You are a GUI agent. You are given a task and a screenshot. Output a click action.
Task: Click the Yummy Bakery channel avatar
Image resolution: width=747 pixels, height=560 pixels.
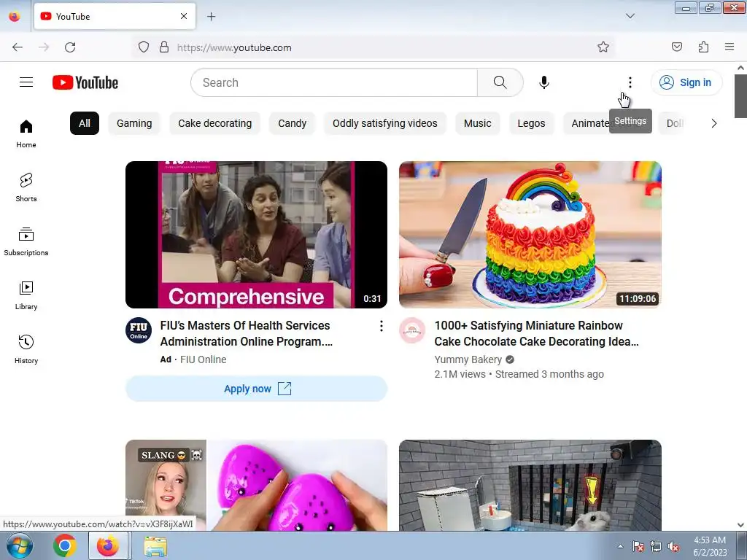tap(412, 330)
